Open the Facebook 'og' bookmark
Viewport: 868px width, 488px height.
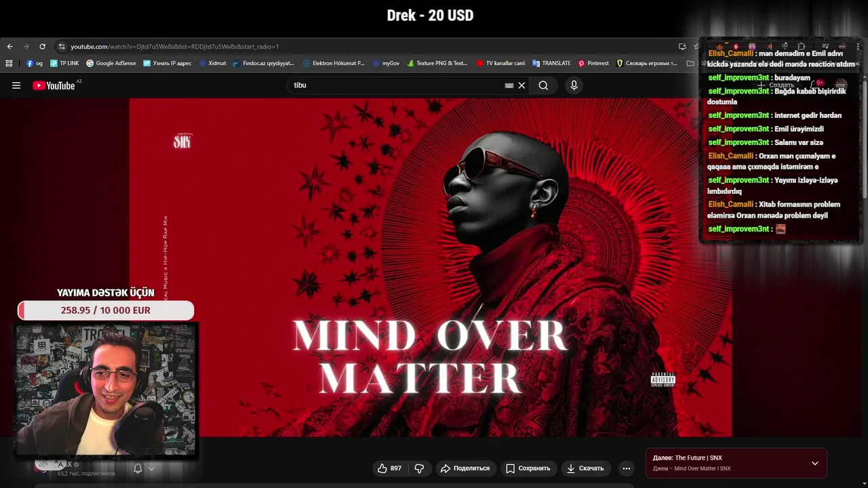[x=35, y=63]
